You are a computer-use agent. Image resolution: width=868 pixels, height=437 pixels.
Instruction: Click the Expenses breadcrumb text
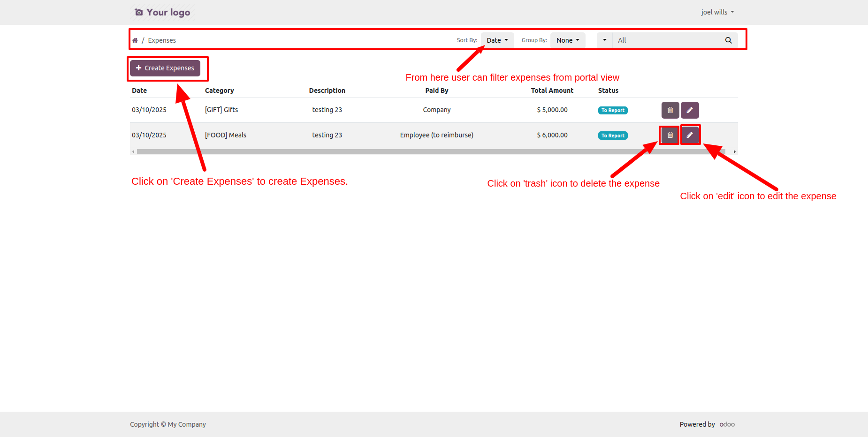(x=162, y=40)
